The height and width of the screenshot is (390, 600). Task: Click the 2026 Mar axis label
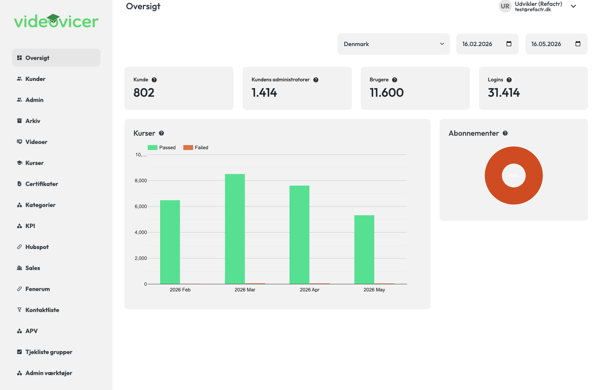point(245,290)
